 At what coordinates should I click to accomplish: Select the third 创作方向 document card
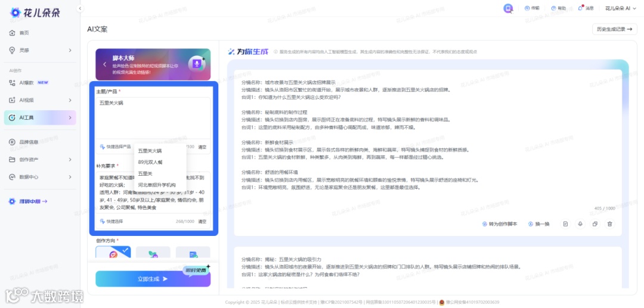tap(193, 252)
